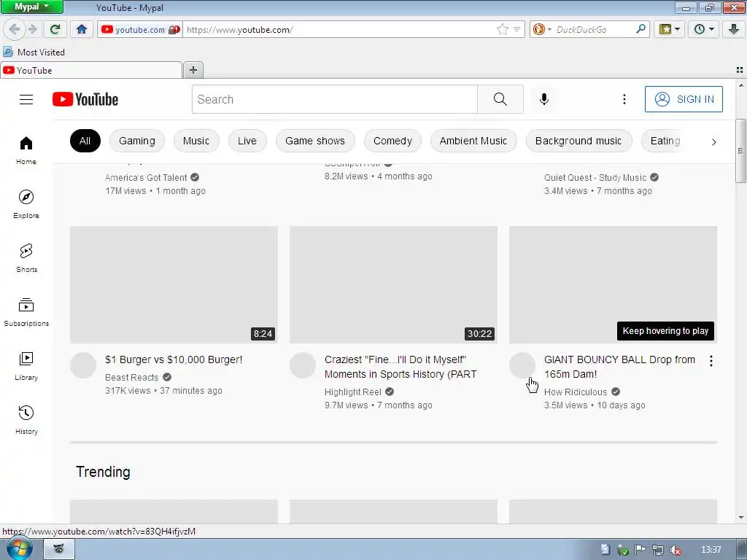Click GIANT BOUNCY BALL Drop title

tap(619, 367)
